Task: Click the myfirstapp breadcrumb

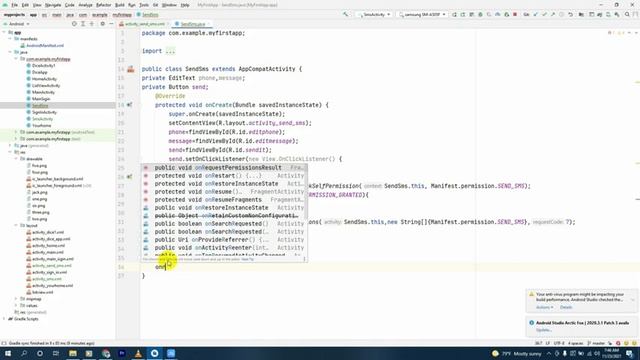Action: 122,15
